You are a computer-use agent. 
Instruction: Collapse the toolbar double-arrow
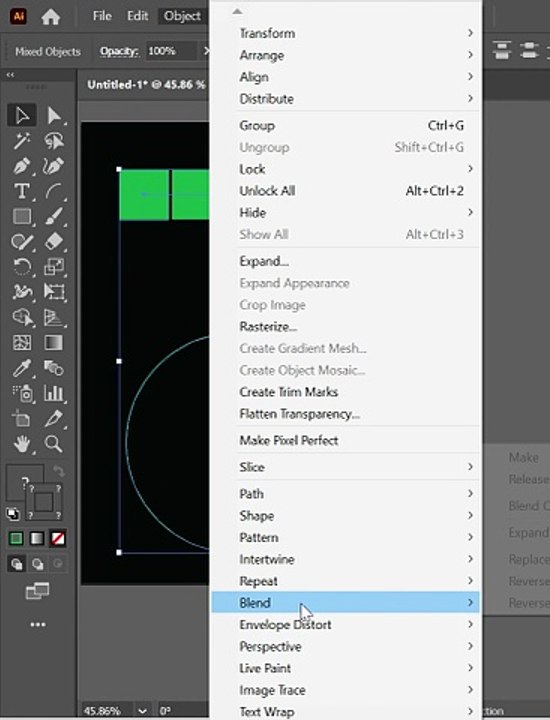coord(10,74)
